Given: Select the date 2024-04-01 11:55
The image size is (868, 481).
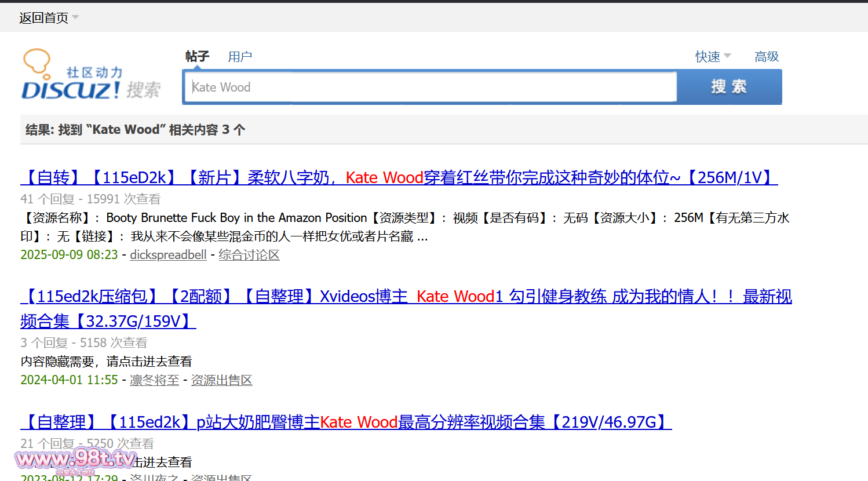Looking at the screenshot, I should (x=69, y=380).
